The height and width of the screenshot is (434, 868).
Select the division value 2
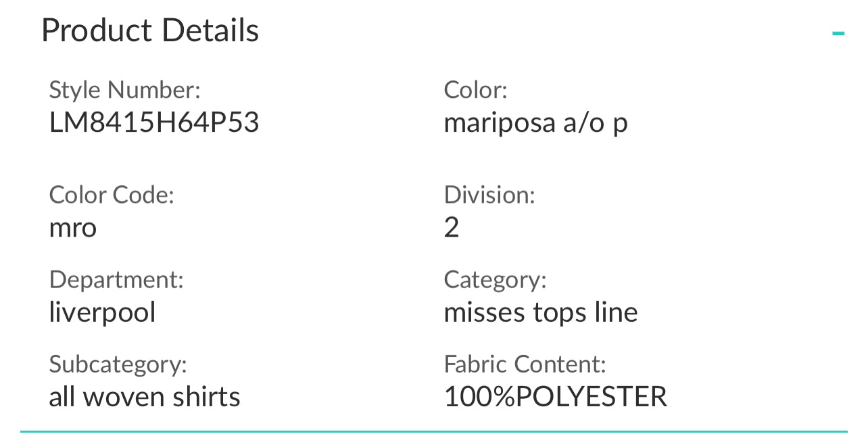452,228
